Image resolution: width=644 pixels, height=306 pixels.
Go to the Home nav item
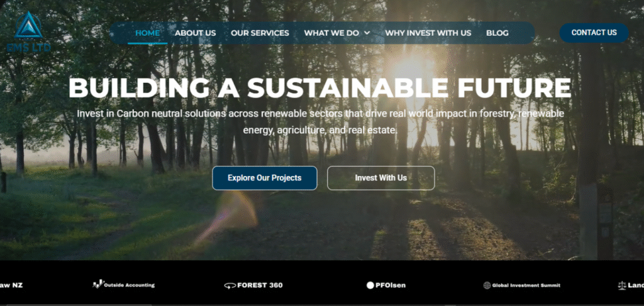click(147, 33)
